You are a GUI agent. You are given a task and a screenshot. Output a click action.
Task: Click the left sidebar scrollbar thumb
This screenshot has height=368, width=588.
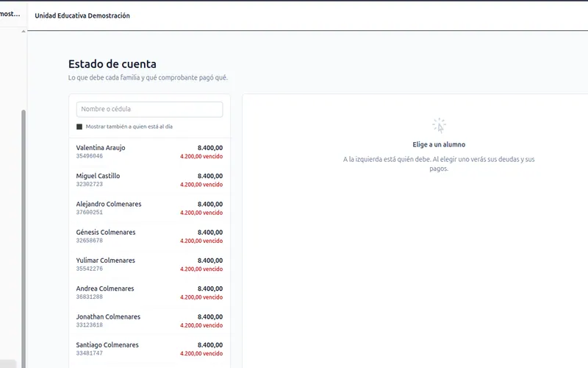point(24,238)
